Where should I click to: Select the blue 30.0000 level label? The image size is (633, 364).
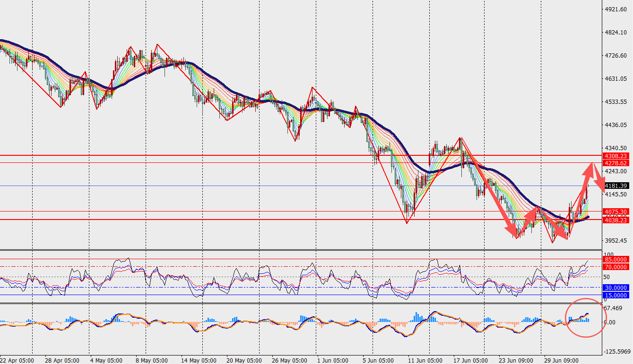click(616, 288)
